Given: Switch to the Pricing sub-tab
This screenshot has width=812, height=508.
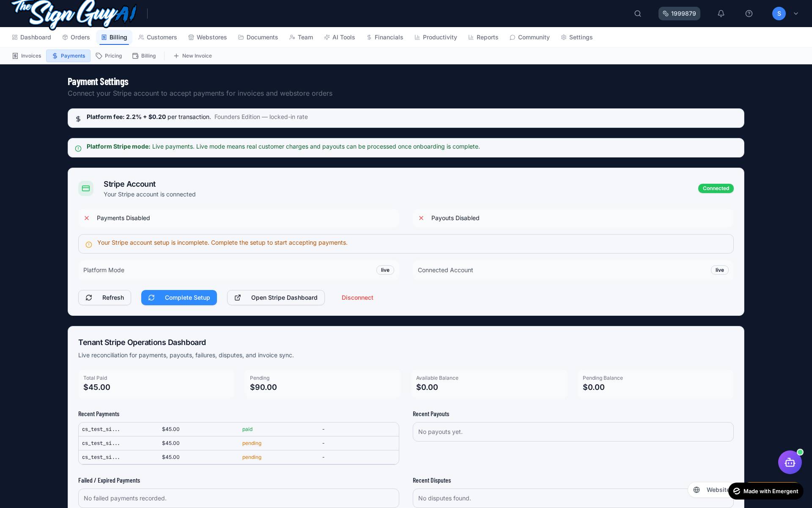Looking at the screenshot, I should (109, 56).
